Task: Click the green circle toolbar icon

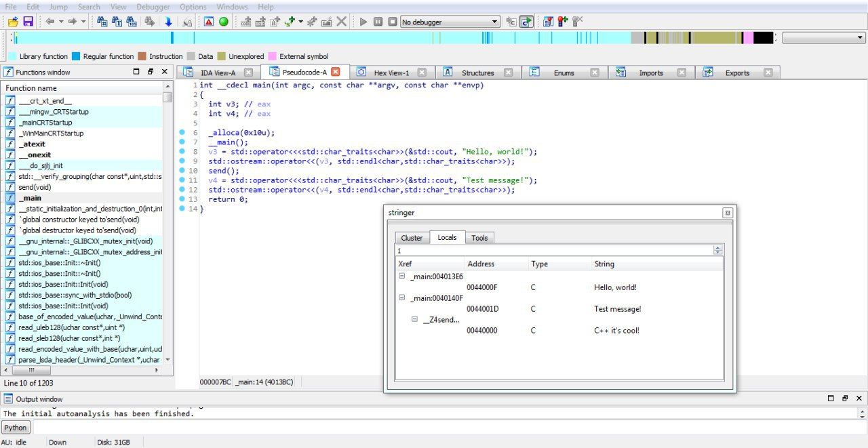Action: click(224, 22)
